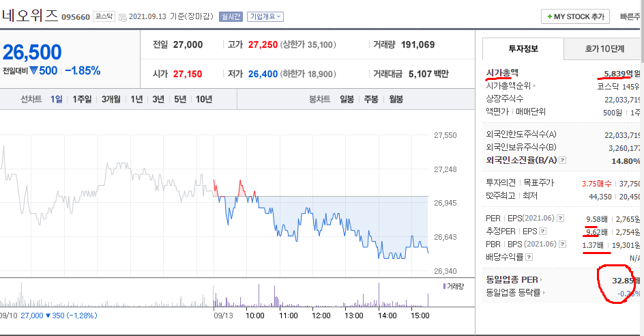Click the 1.37배 PBR value

click(593, 246)
